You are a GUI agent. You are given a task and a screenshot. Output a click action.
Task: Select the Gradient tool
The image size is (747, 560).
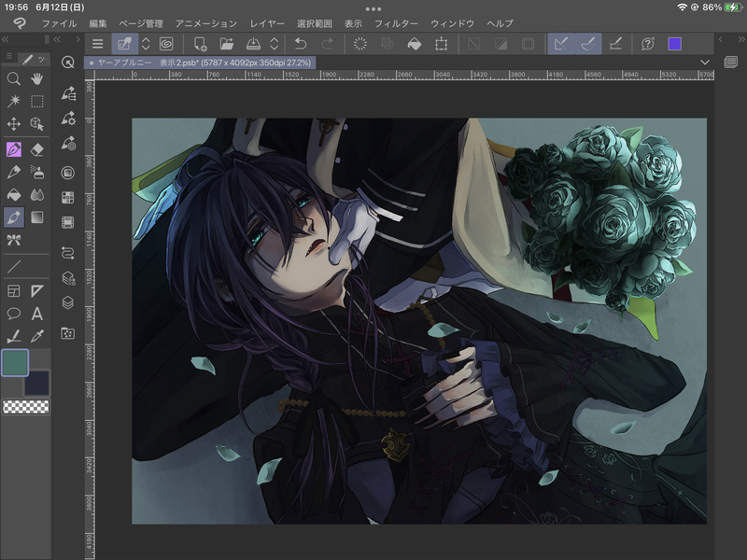pyautogui.click(x=37, y=217)
